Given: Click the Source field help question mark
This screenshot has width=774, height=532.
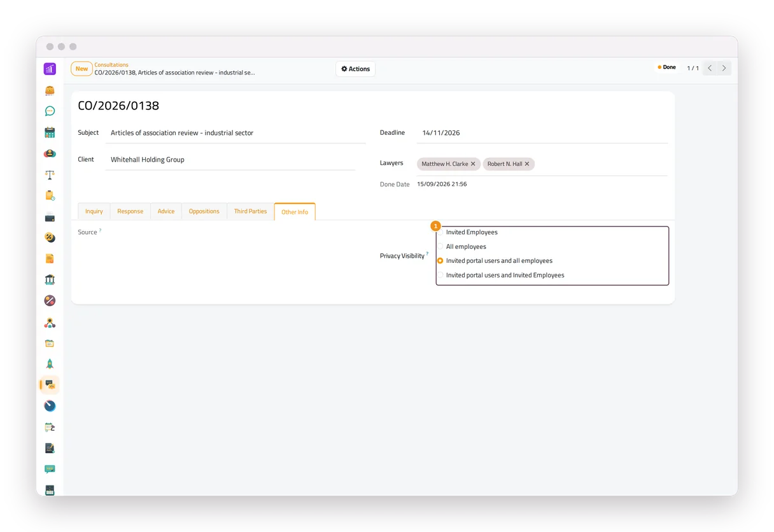Looking at the screenshot, I should 101,230.
